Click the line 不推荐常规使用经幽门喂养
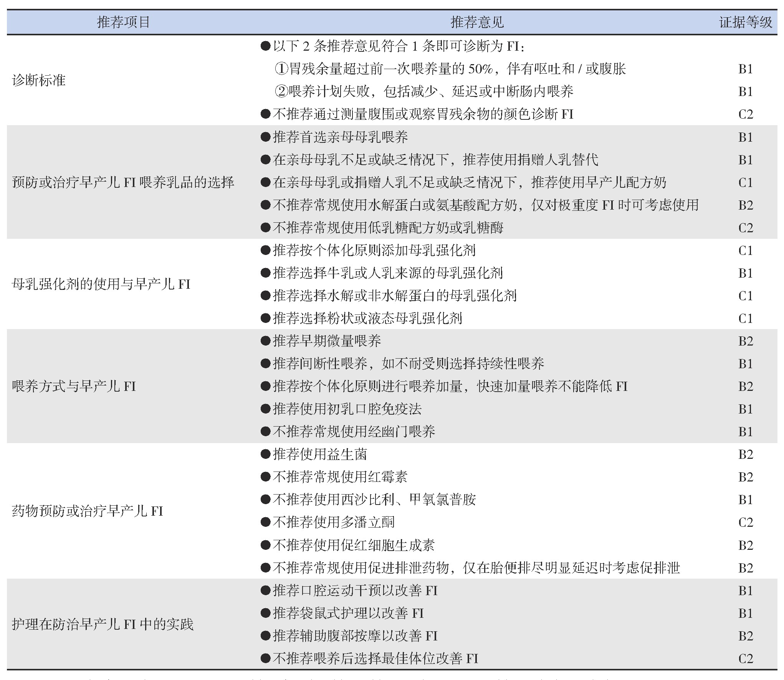Screen dimensions: 784x680 coord(348,432)
